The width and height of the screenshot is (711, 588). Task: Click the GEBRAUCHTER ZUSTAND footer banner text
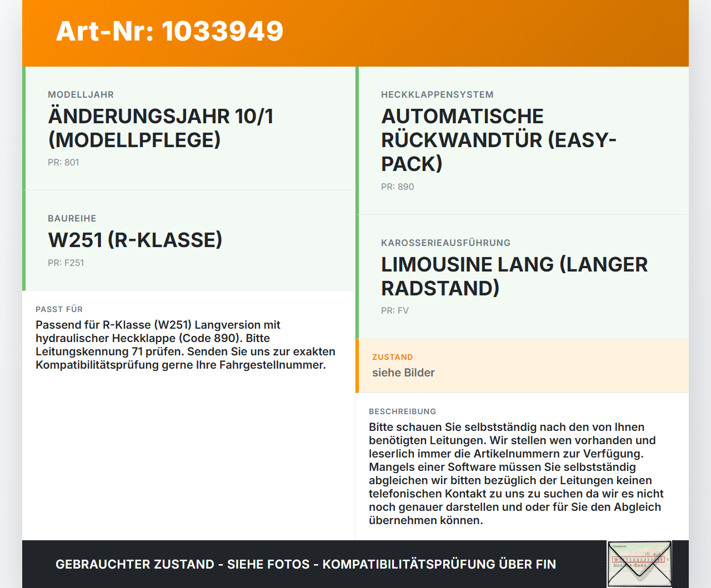pos(306,564)
